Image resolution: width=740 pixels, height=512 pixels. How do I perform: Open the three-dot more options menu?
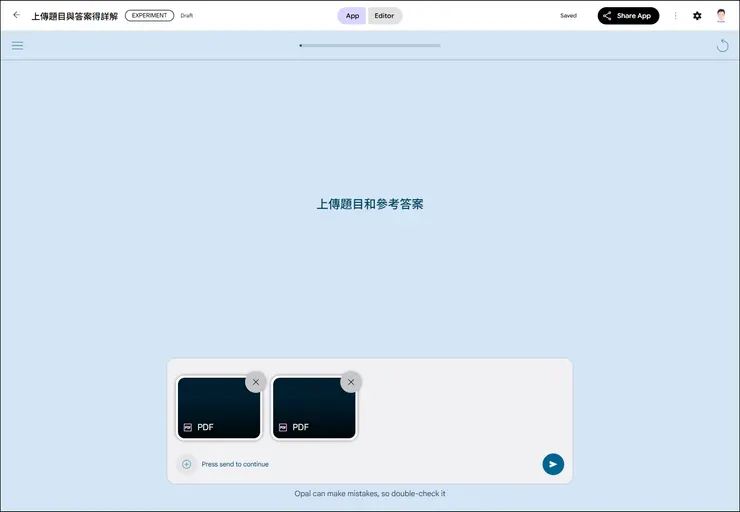pyautogui.click(x=675, y=16)
